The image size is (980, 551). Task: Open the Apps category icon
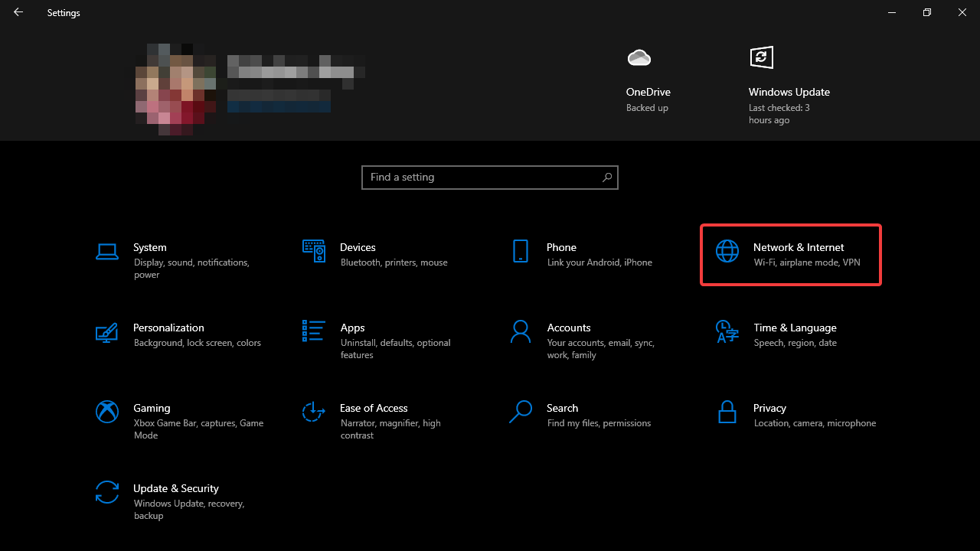click(314, 331)
